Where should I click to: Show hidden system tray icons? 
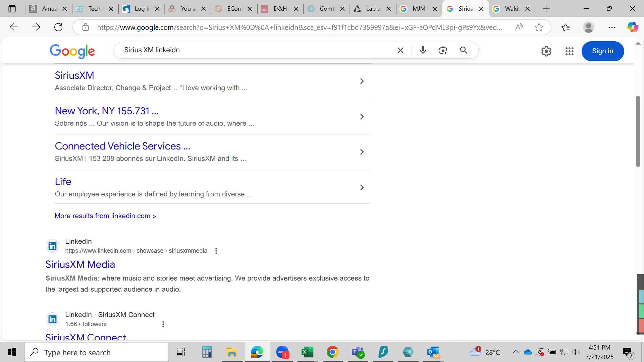pyautogui.click(x=516, y=352)
